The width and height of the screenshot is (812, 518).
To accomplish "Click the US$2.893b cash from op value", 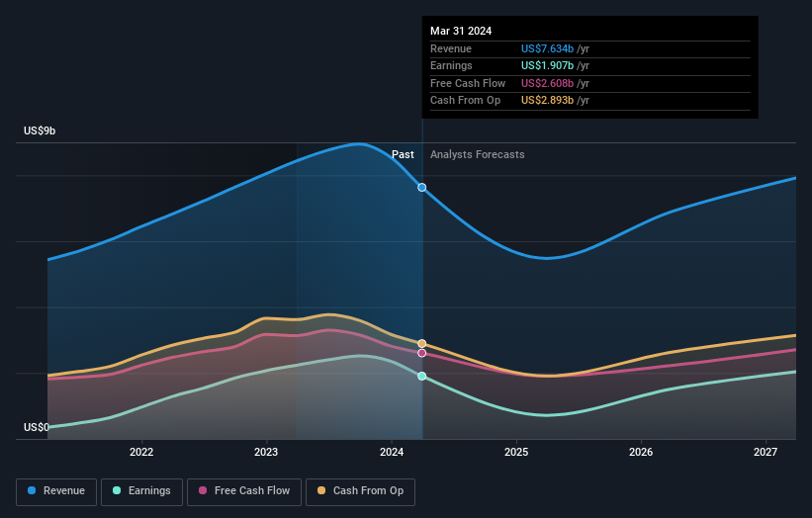I will tap(547, 101).
